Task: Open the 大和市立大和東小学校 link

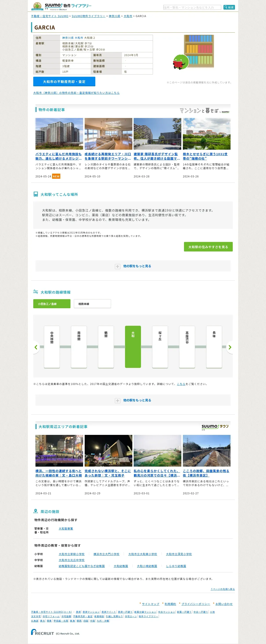Action: pos(143,554)
